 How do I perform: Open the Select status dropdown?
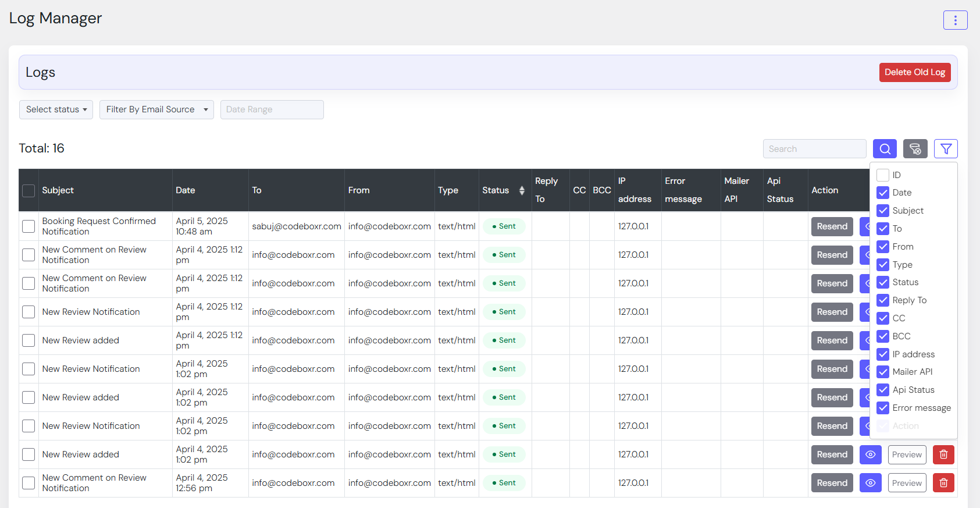pyautogui.click(x=56, y=109)
